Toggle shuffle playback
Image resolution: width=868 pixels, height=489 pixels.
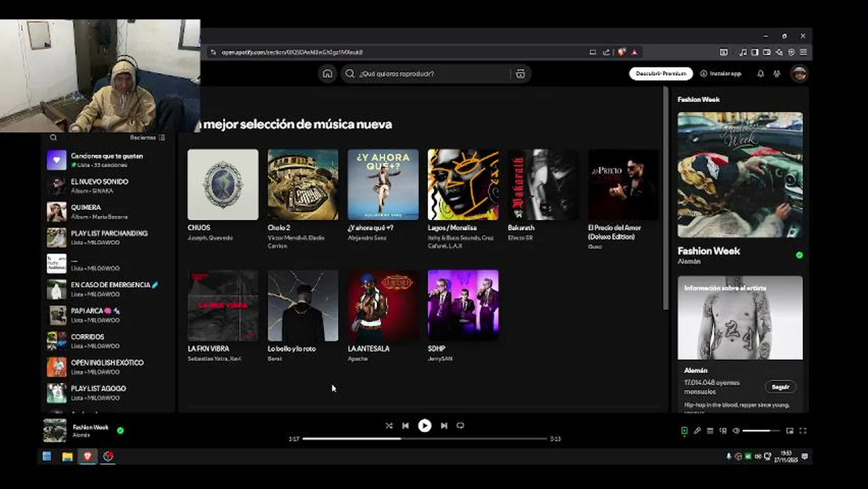point(388,426)
